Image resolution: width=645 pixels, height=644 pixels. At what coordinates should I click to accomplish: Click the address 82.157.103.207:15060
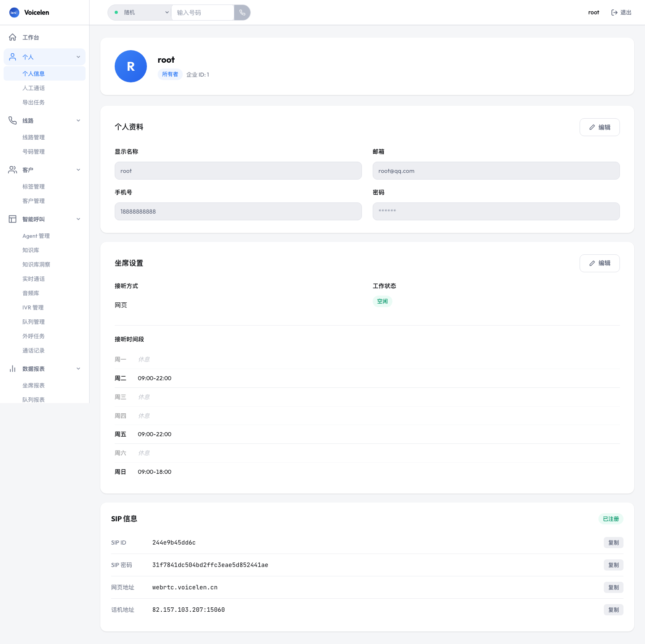[x=189, y=610]
